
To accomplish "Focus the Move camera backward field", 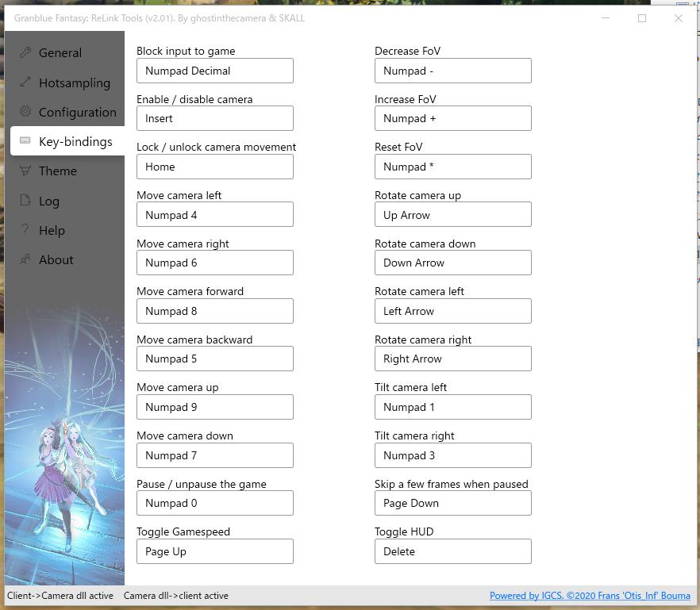I will click(215, 359).
